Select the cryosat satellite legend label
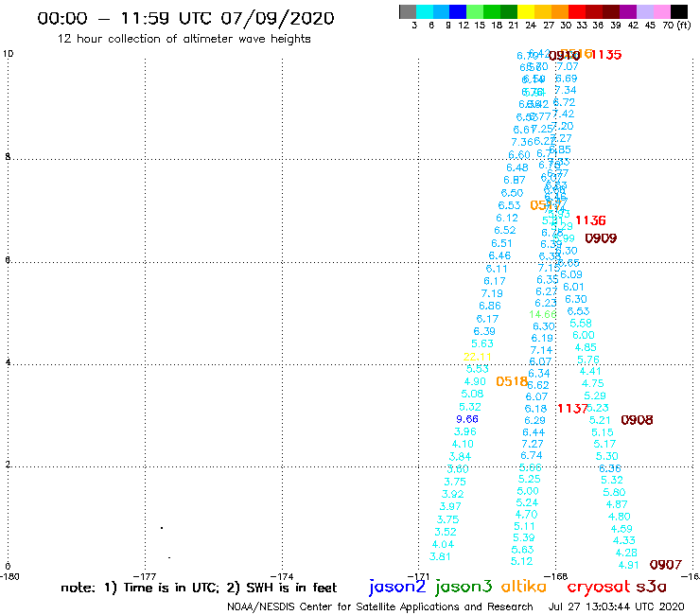 (598, 588)
